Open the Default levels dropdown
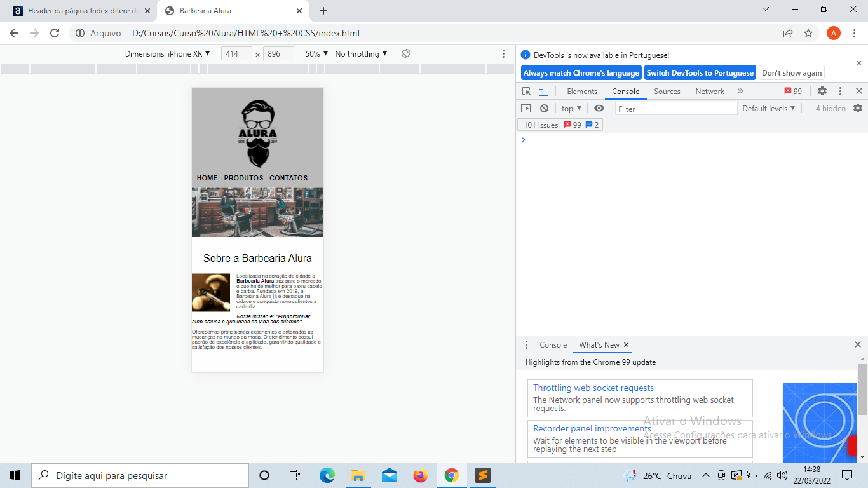 click(x=769, y=109)
